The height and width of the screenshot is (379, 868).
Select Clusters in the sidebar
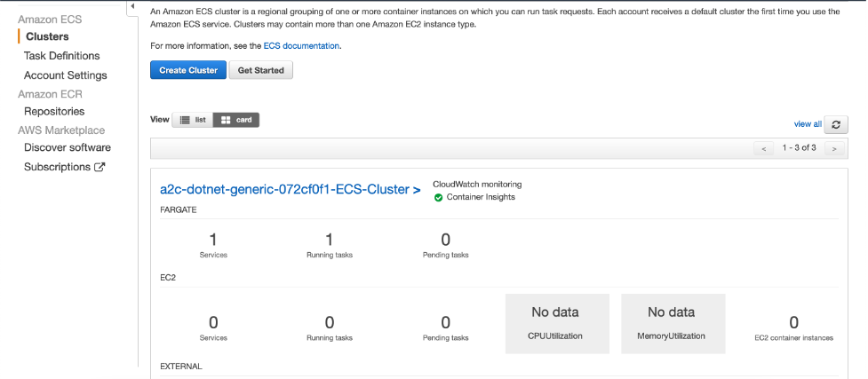tap(48, 36)
